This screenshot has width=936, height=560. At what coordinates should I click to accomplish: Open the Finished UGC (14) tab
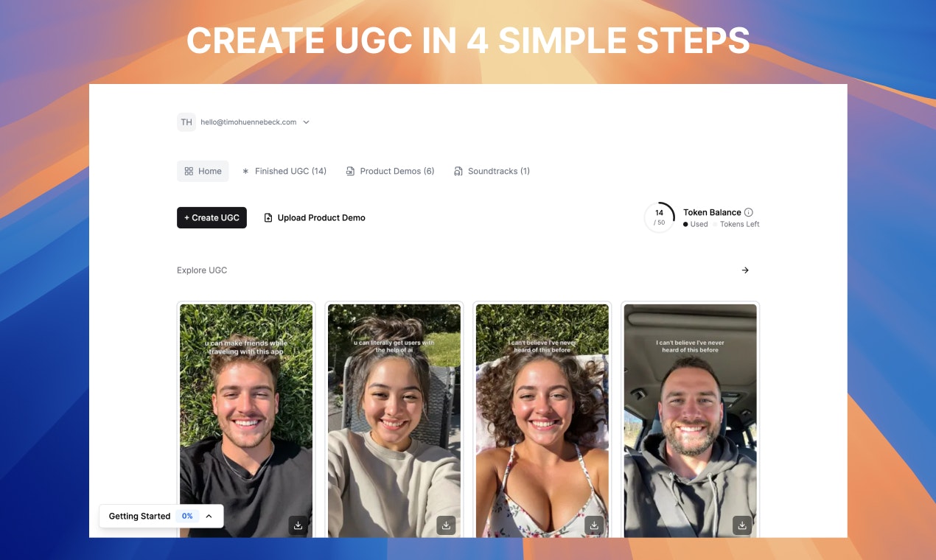click(x=284, y=171)
